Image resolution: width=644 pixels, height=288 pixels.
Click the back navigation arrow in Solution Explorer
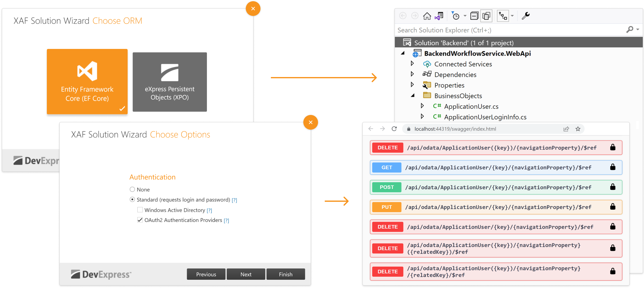(403, 16)
